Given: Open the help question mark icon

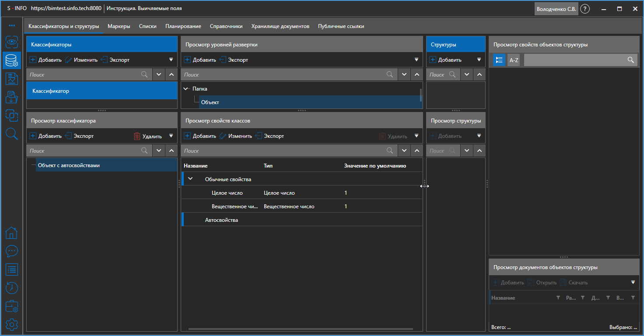Looking at the screenshot, I should click(584, 9).
